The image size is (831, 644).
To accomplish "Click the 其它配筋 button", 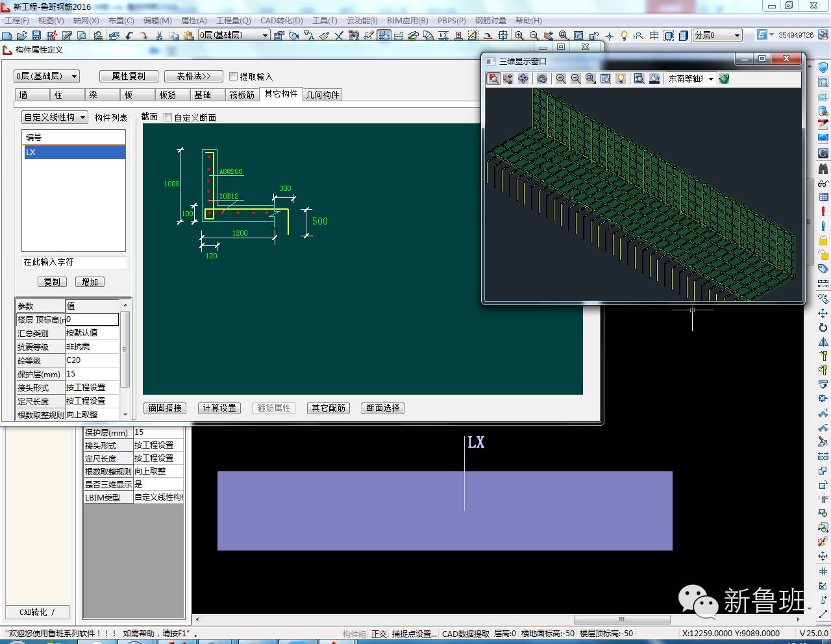I will coord(329,408).
